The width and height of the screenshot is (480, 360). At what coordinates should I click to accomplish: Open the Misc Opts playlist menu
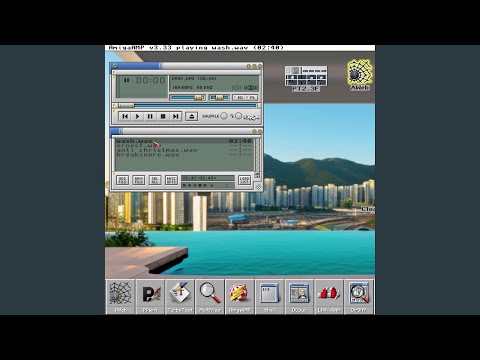pos(171,180)
